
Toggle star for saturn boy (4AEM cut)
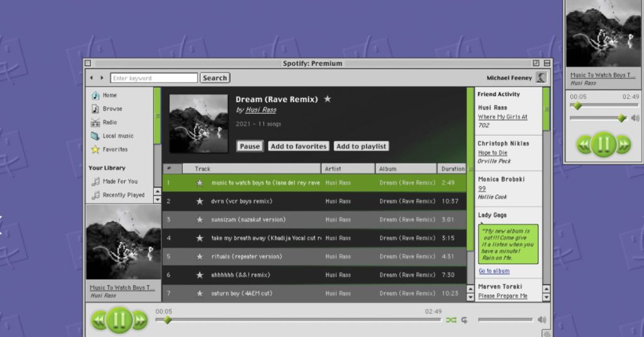[199, 294]
